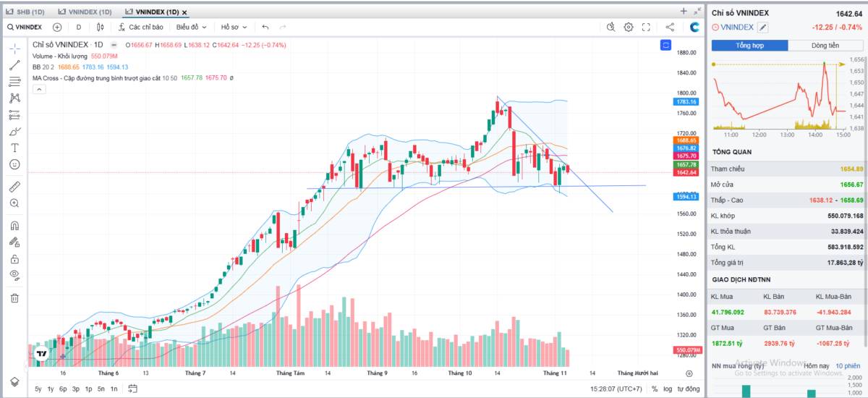868x398 pixels.
Task: Switch to the SHB (1D) tab
Action: (x=25, y=12)
